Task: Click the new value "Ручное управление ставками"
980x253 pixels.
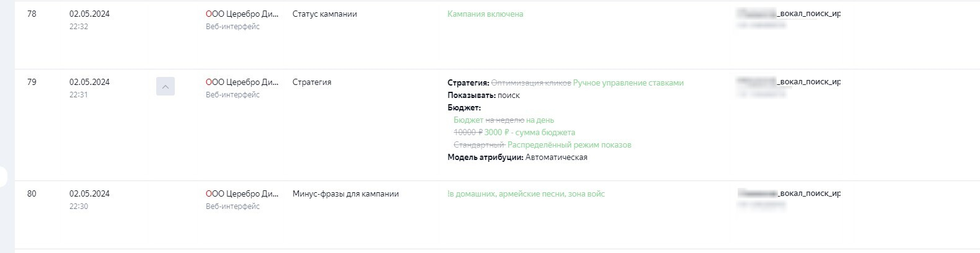Action: coord(628,83)
